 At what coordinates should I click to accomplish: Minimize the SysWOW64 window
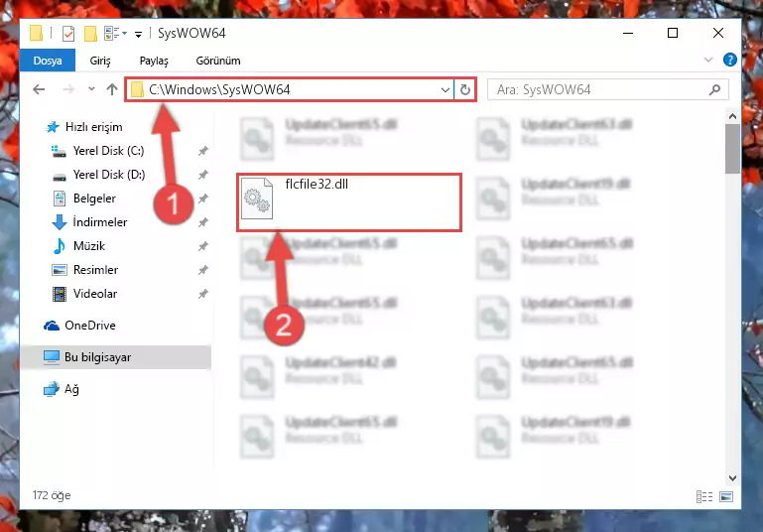click(x=628, y=33)
